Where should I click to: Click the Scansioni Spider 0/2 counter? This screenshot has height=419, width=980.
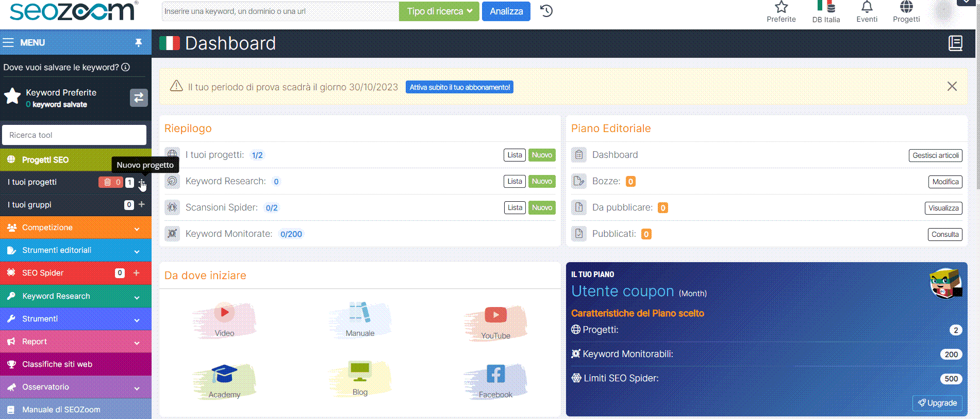coord(271,208)
